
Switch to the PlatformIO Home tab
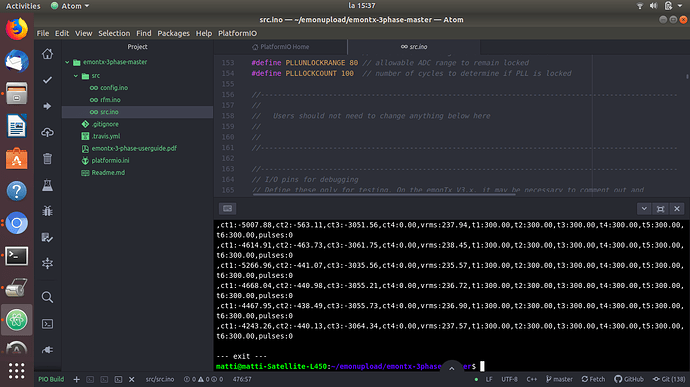(x=280, y=47)
